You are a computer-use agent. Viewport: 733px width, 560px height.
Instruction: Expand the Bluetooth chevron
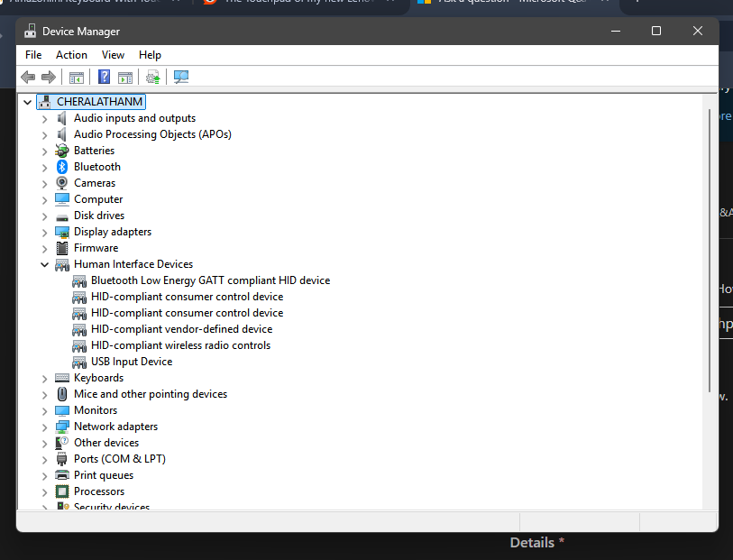(44, 168)
